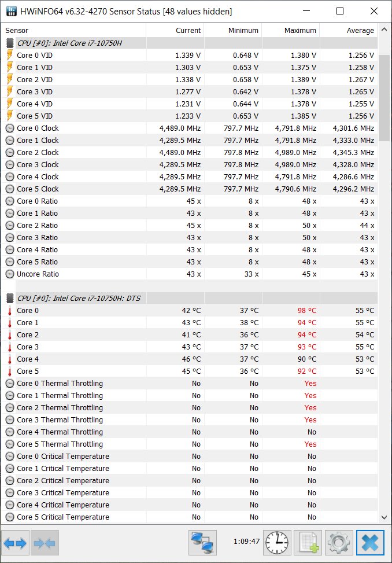Open sensor settings gear icon

339,543
